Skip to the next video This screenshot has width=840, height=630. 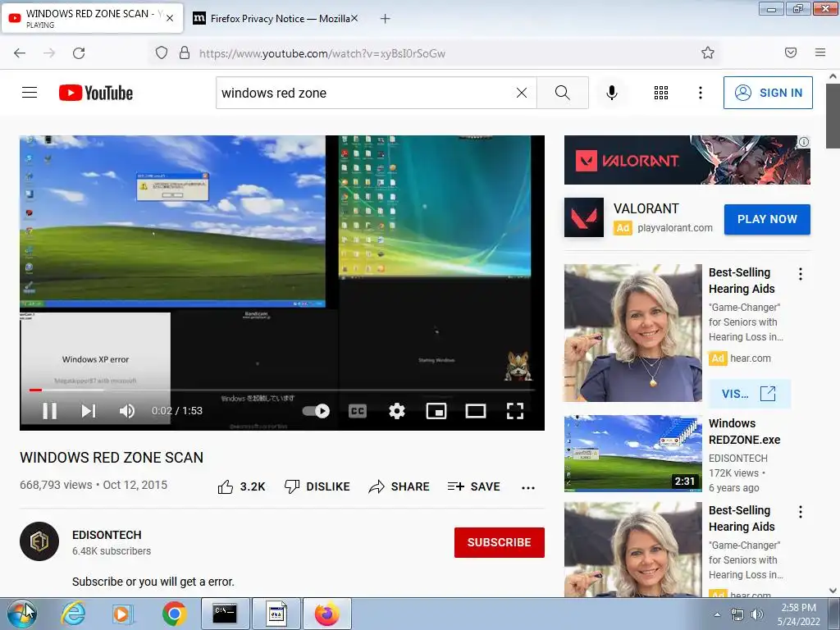tap(89, 411)
